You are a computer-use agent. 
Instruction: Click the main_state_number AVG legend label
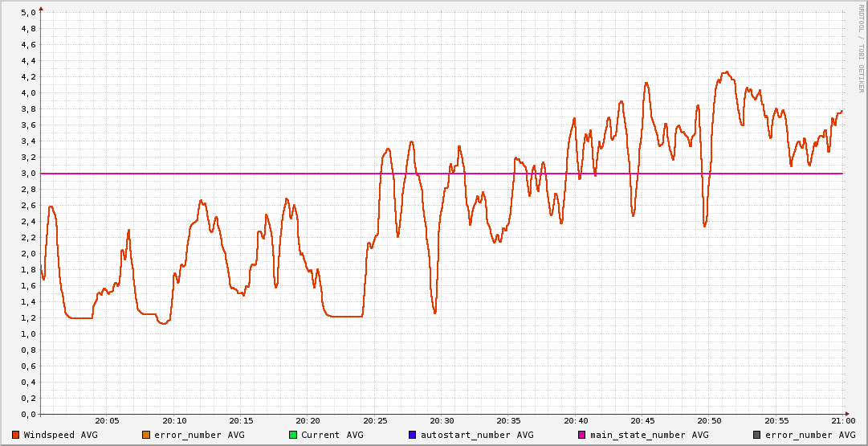(x=649, y=436)
